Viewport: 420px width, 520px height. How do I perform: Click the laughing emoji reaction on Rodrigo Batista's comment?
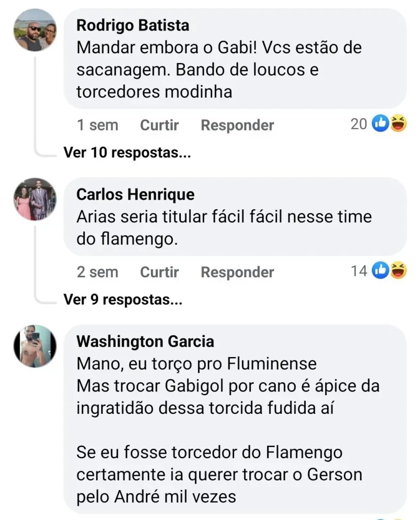click(398, 124)
